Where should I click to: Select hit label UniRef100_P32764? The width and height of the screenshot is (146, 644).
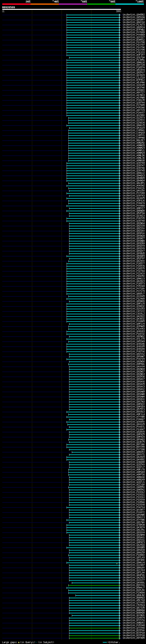pos(133,271)
